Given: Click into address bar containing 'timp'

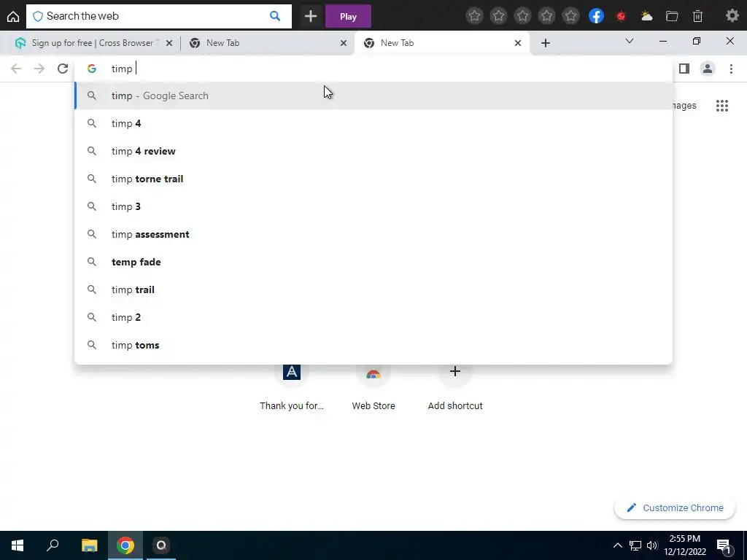Looking at the screenshot, I should 373,69.
